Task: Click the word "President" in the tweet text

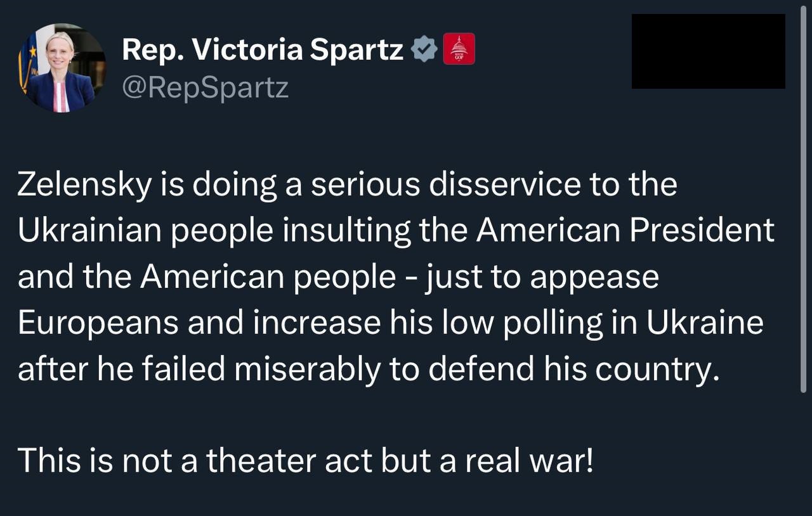Action: (x=702, y=231)
